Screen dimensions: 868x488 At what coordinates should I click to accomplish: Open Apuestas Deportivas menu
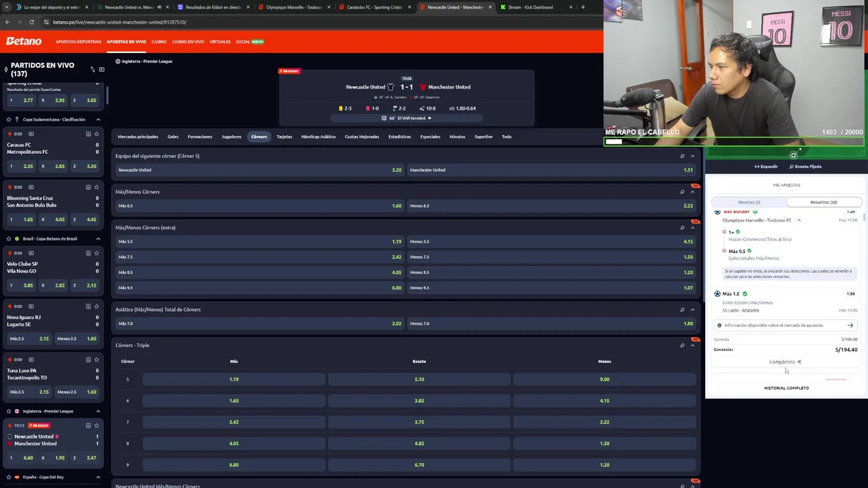[79, 41]
